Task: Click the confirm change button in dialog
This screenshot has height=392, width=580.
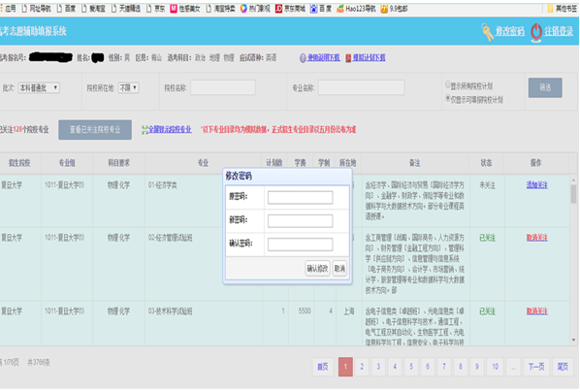Action: (317, 269)
